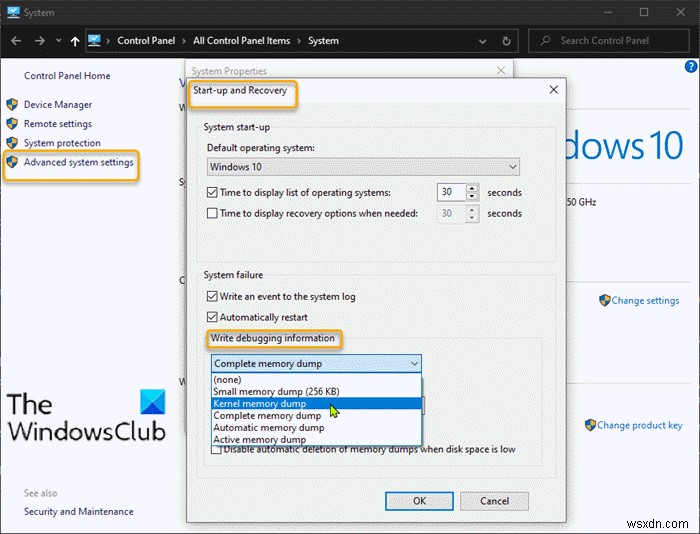
Task: Enable Time to display recovery options checkbox
Action: (212, 213)
